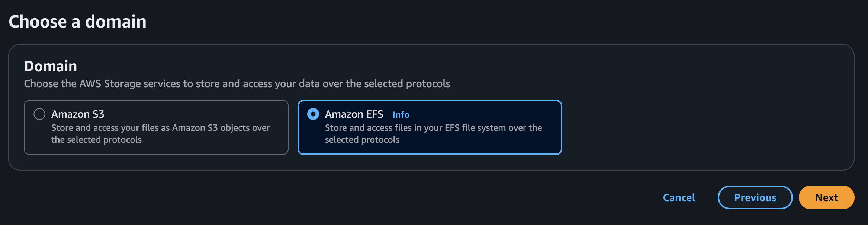This screenshot has width=868, height=225.
Task: Open the Info link beside Amazon EFS
Action: point(401,115)
